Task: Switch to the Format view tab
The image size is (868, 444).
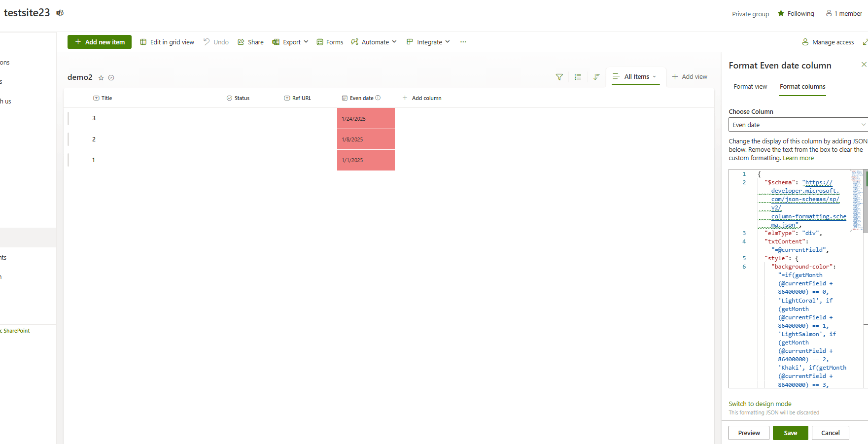Action: click(x=750, y=87)
